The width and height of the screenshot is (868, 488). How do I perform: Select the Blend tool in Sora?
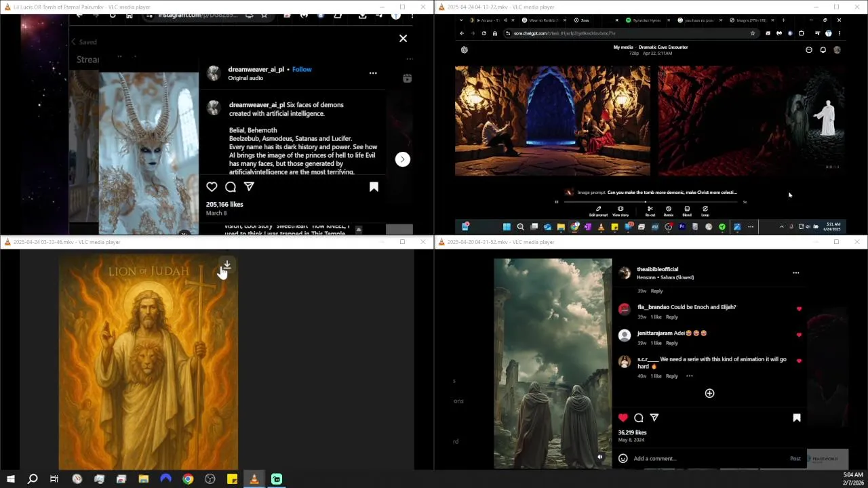pos(687,211)
